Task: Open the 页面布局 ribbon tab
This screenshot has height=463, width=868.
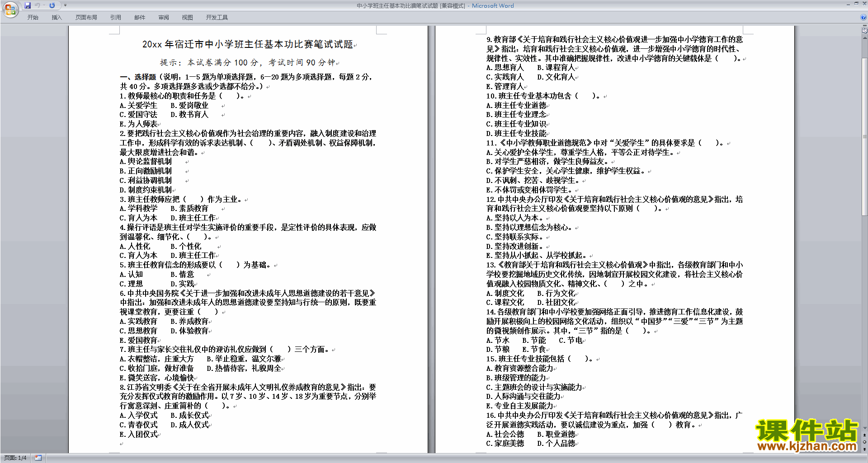Action: click(x=86, y=18)
